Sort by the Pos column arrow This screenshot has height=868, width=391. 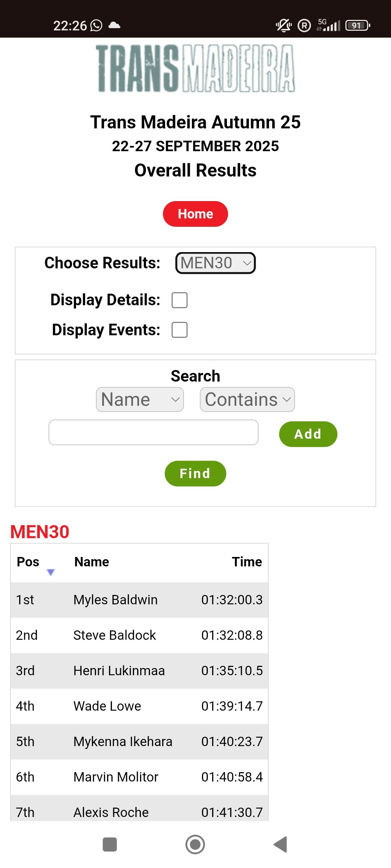pos(51,572)
